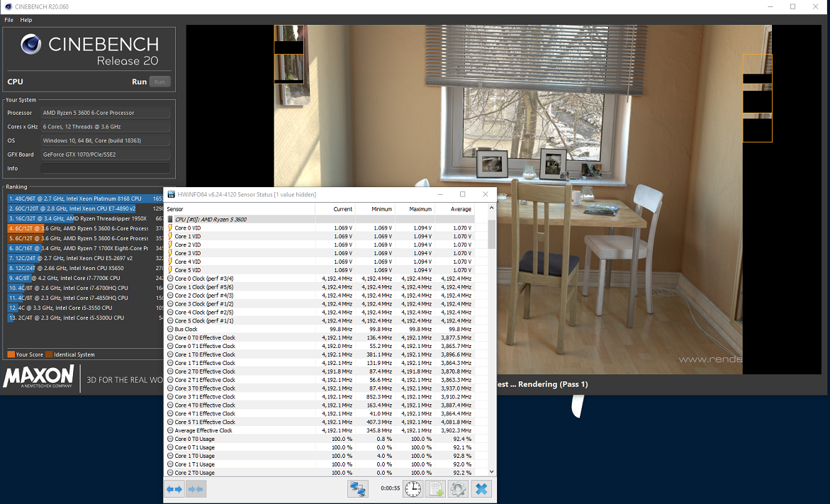Viewport: 830px width, 504px height.
Task: Select ranking entry 4 AMD Ryzen 5 3600
Action: (85, 228)
